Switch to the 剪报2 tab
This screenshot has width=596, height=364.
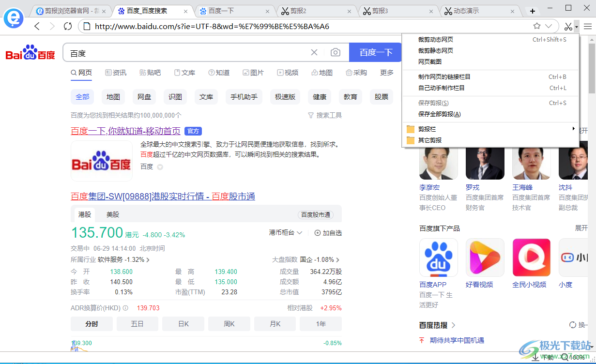tap(317, 11)
